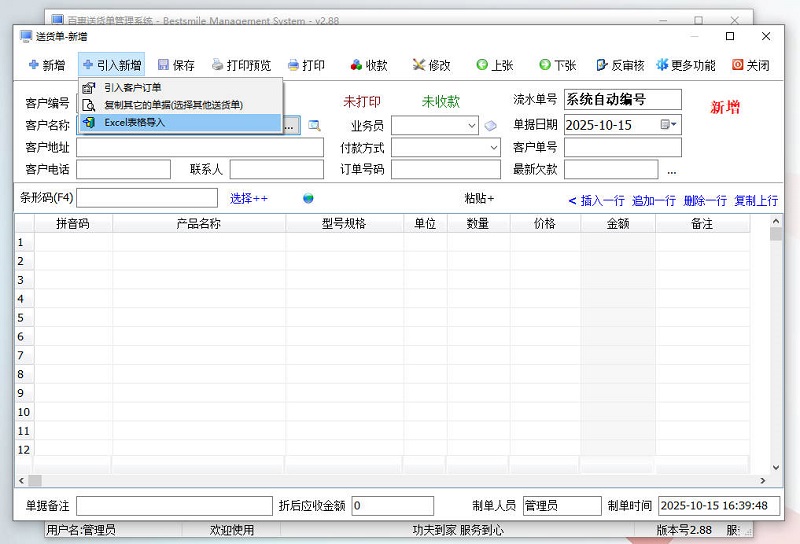This screenshot has height=544, width=800.
Task: Expand the 付款方式 payment method dropdown
Action: coord(493,148)
